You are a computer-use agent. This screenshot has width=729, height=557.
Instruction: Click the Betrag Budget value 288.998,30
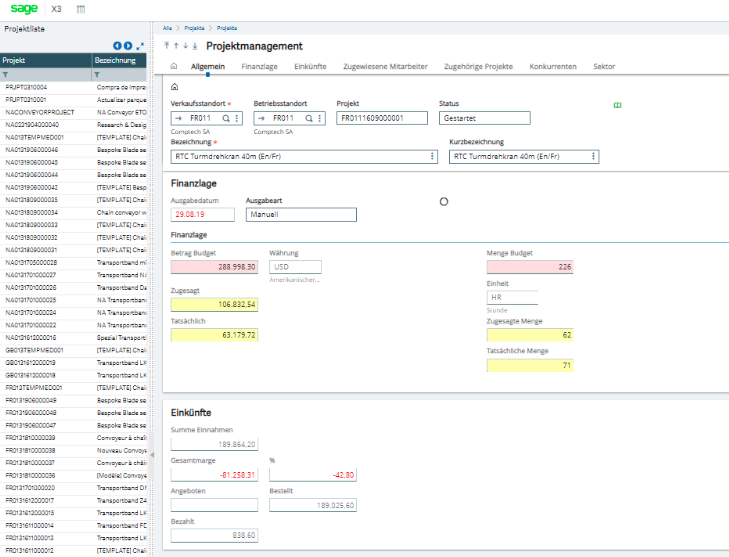[x=214, y=267]
